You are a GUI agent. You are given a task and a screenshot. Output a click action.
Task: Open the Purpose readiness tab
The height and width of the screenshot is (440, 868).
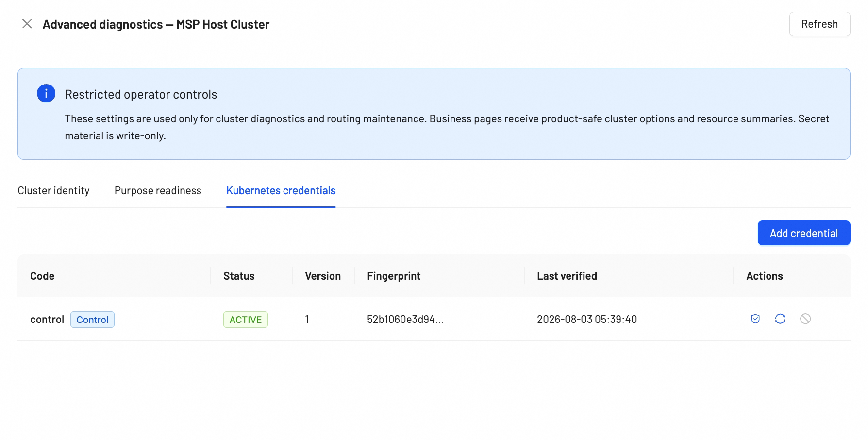(x=158, y=191)
